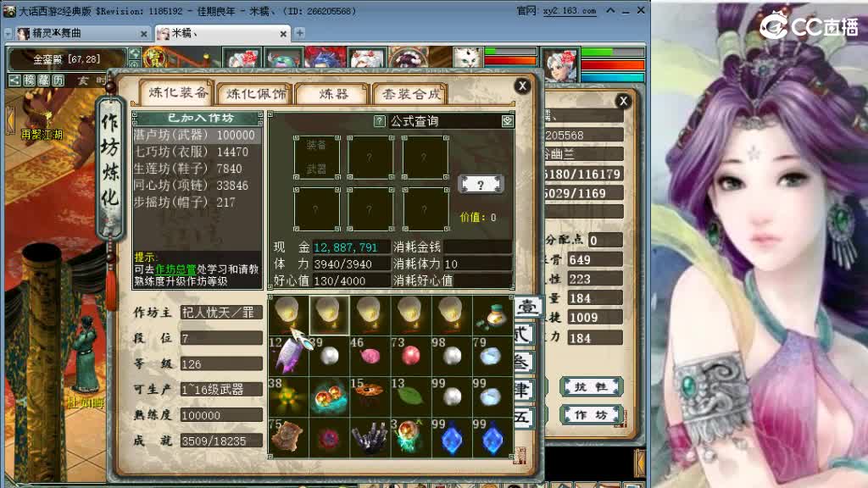Viewport: 868px width, 488px height.
Task: Add a new client tab with plus button
Action: pyautogui.click(x=299, y=33)
